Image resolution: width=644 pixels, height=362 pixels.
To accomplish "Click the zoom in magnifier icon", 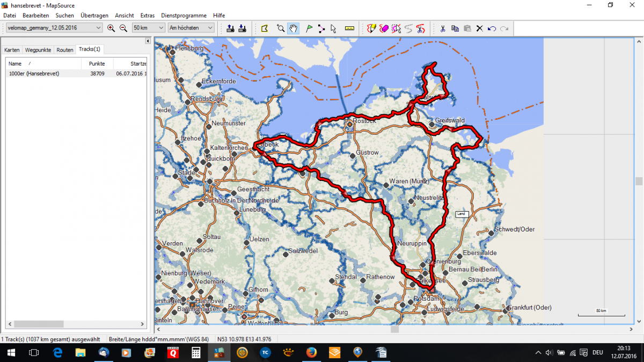I will [111, 28].
